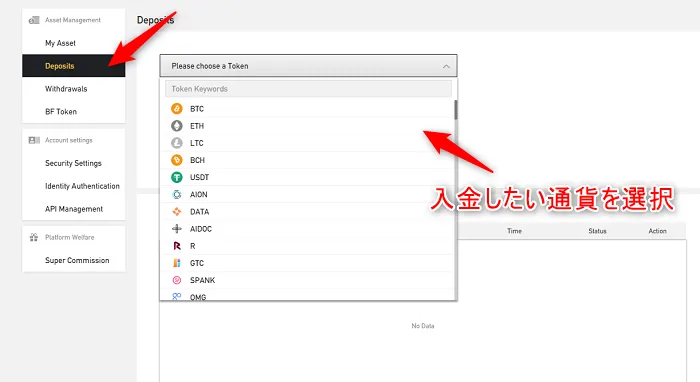This screenshot has width=700, height=382.
Task: Click the SPANK token icon
Action: 177,280
